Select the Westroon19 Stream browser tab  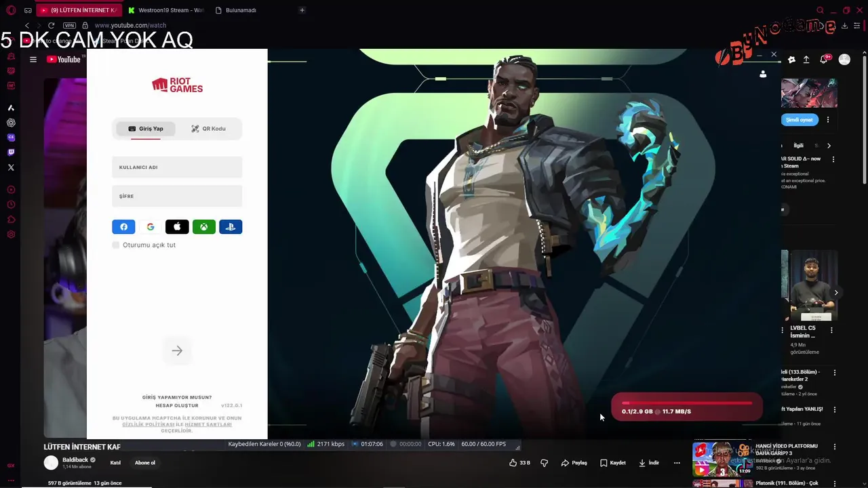(x=166, y=10)
